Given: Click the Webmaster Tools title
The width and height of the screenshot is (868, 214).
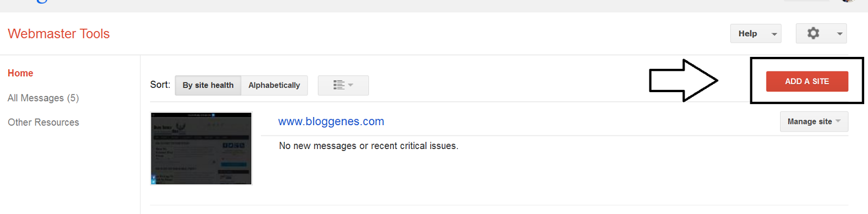Looking at the screenshot, I should pos(59,34).
